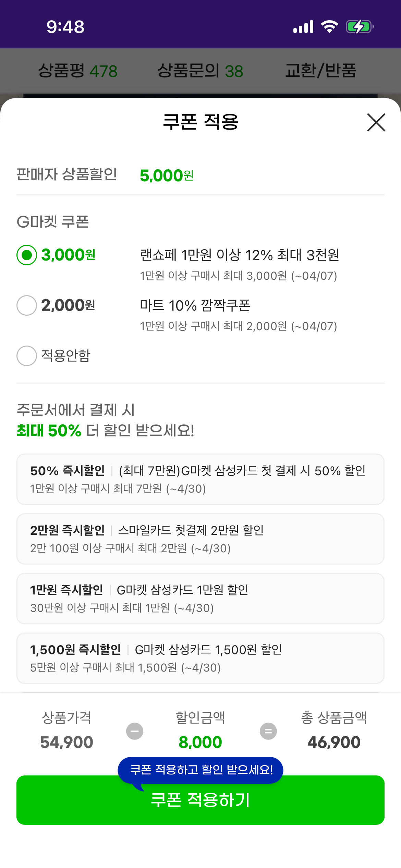Tap the Wi-Fi status icon
The height and width of the screenshot is (868, 401).
329,26
